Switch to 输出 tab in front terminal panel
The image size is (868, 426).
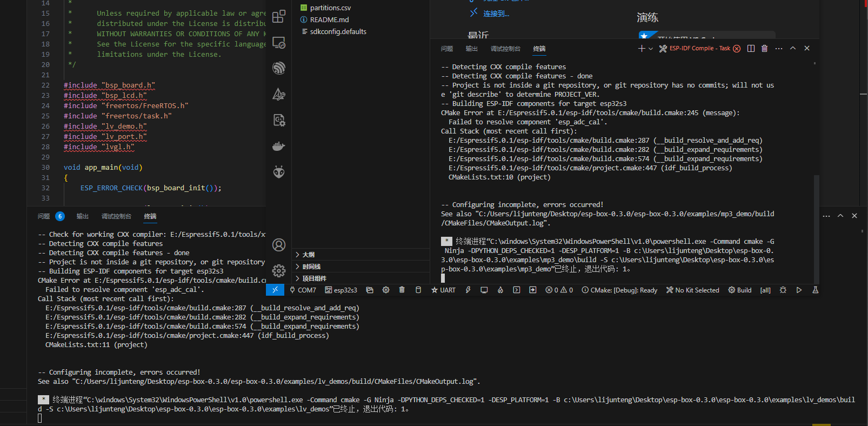click(x=472, y=49)
